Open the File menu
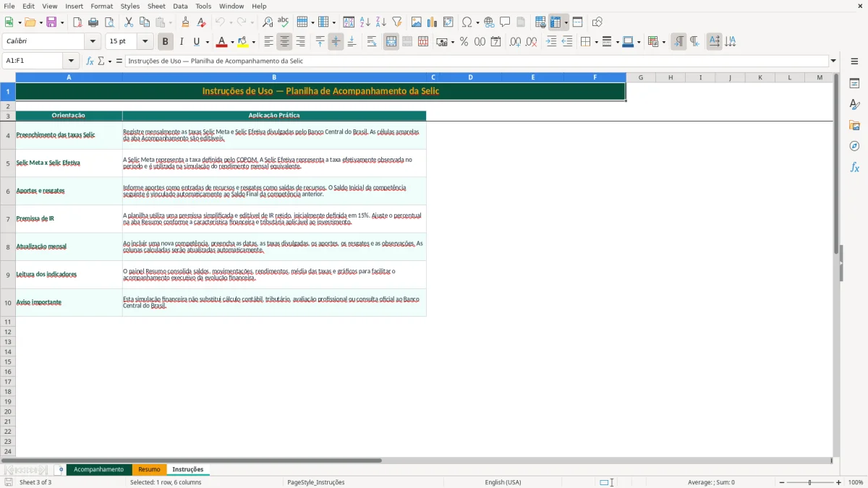The height and width of the screenshot is (488, 868). point(9,6)
